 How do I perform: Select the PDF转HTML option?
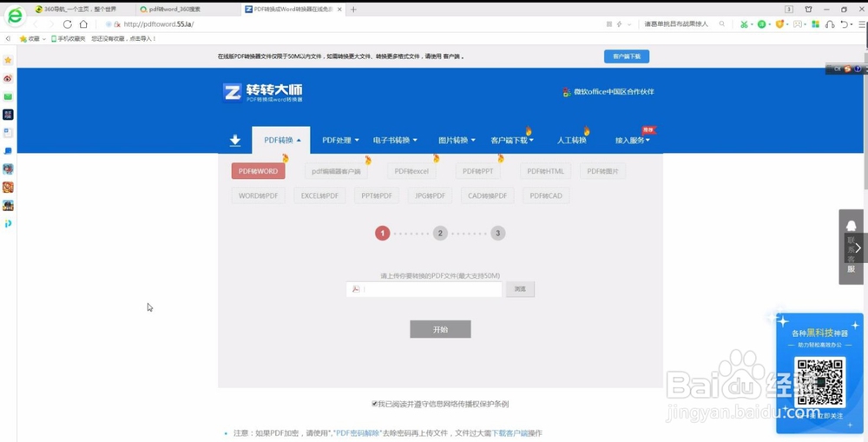pos(546,171)
